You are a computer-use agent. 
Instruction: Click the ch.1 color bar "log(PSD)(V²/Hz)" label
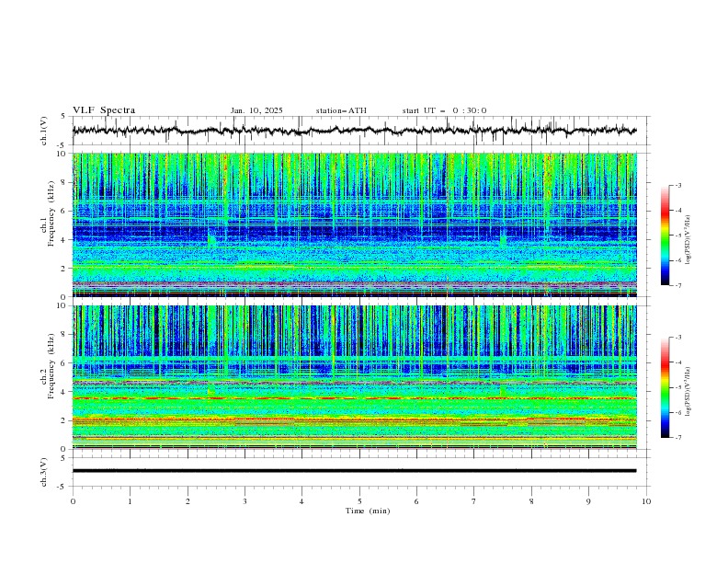688,240
